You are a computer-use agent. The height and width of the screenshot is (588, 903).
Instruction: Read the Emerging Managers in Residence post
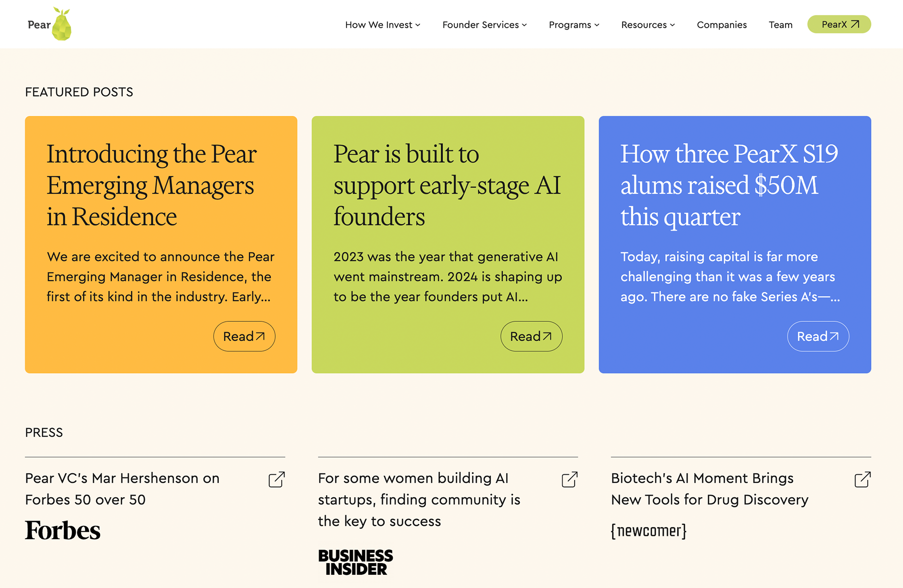[x=244, y=336]
